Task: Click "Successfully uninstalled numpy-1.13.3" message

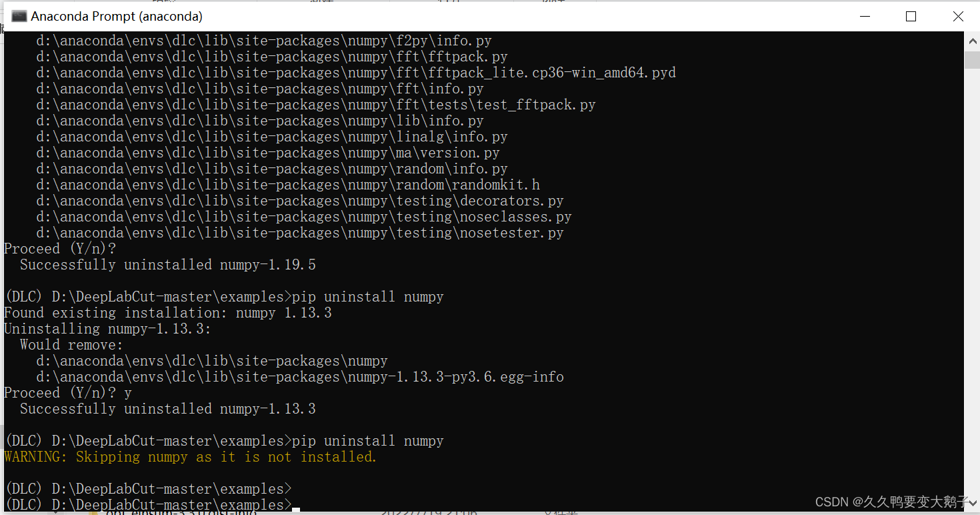Action: pos(168,409)
